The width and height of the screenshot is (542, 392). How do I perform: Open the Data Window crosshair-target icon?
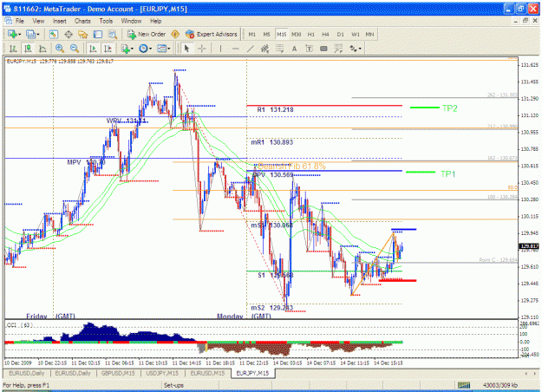pyautogui.click(x=69, y=34)
